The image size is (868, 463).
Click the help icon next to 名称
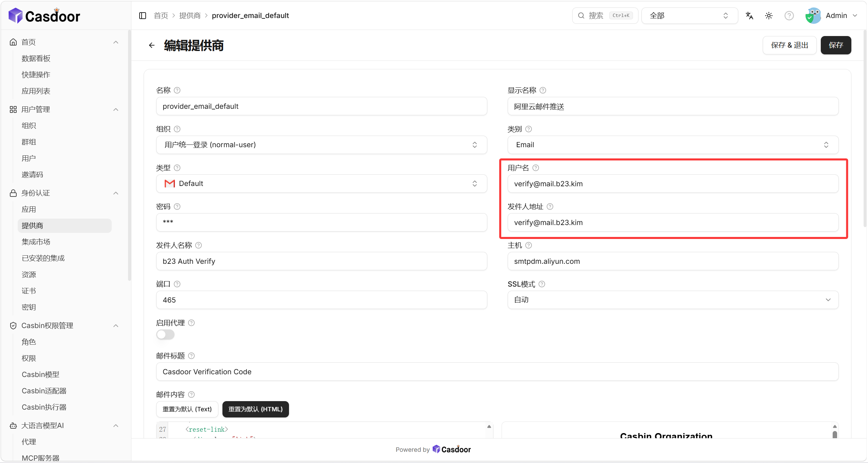tap(177, 90)
